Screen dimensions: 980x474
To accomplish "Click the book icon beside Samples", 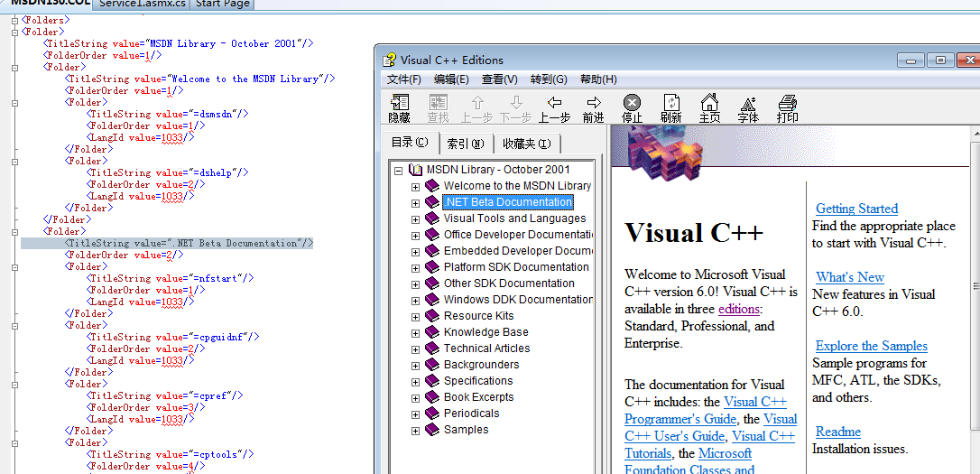I will [432, 430].
